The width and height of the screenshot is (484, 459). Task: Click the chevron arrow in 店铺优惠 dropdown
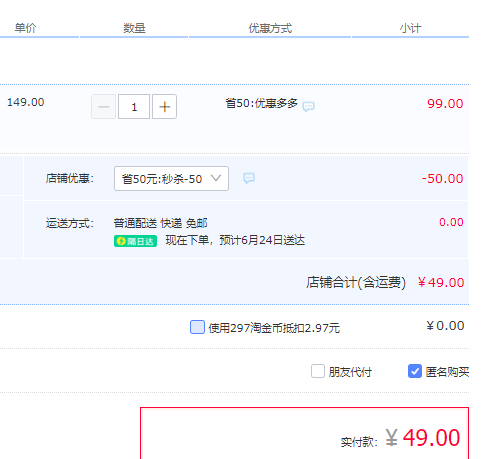point(216,178)
